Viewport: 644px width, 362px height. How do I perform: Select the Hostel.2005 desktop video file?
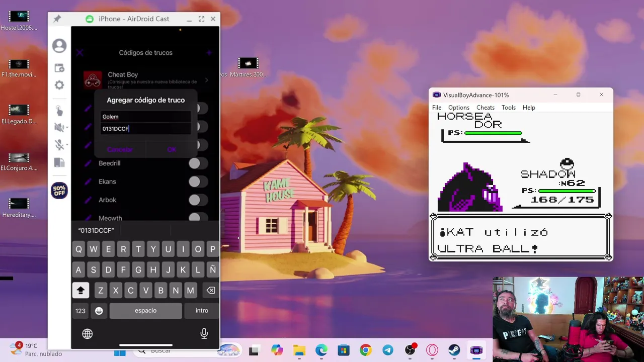pyautogui.click(x=19, y=22)
